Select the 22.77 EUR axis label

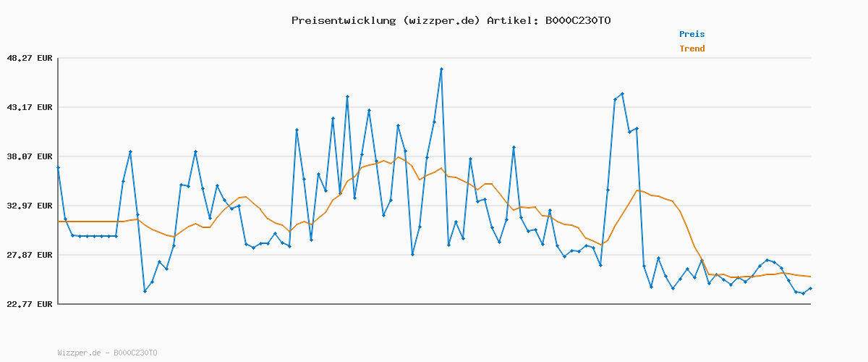click(x=29, y=304)
